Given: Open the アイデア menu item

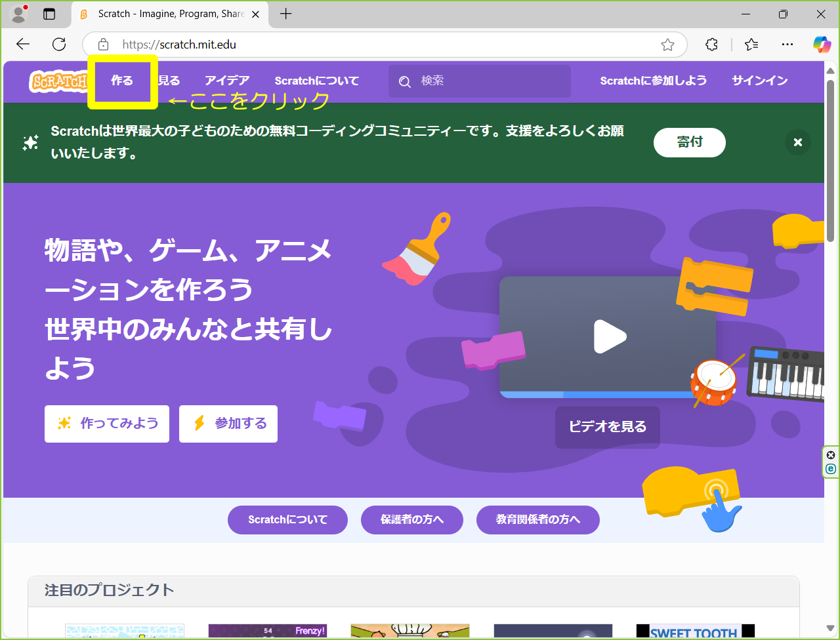Looking at the screenshot, I should point(227,81).
